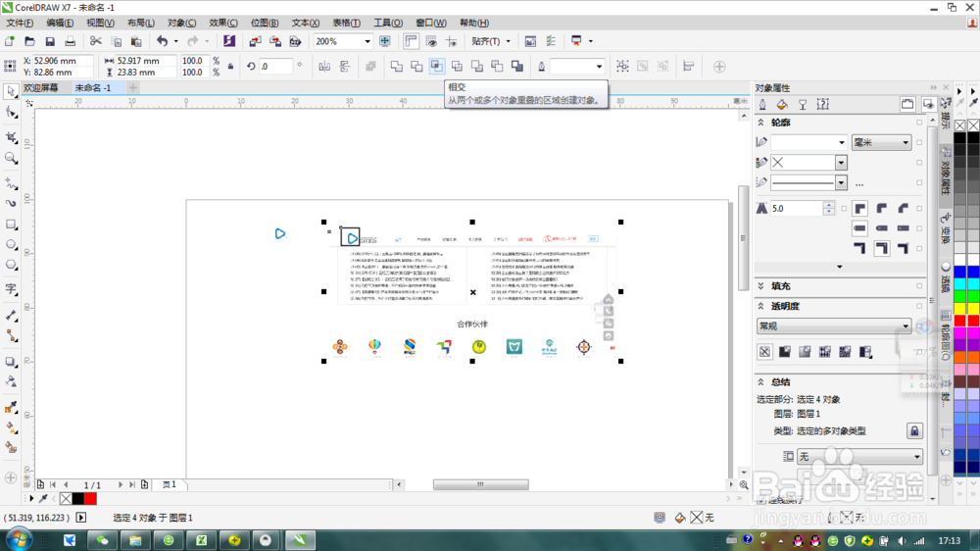Viewport: 980px width, 551px height.
Task: Click the object width 52.917 mm field
Action: point(145,61)
